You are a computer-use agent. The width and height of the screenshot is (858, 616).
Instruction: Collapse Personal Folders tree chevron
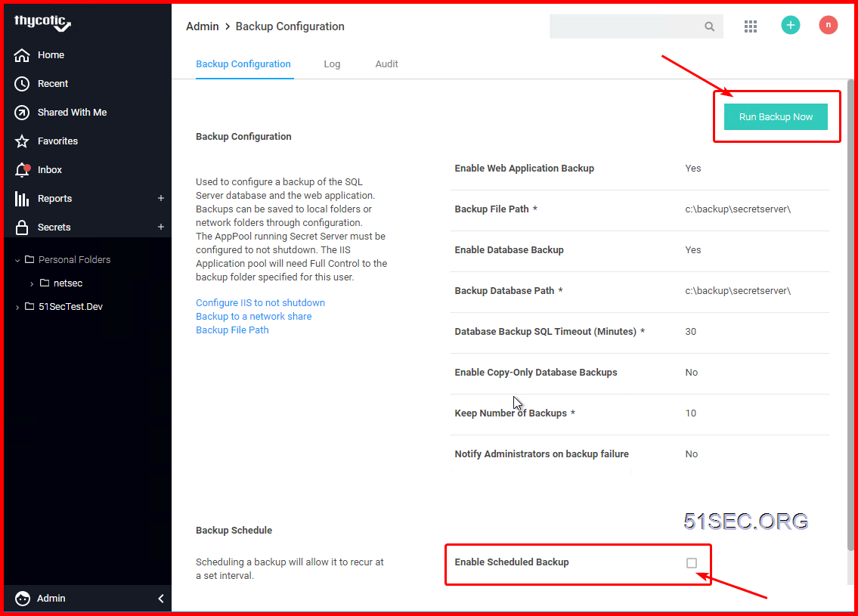pyautogui.click(x=17, y=261)
